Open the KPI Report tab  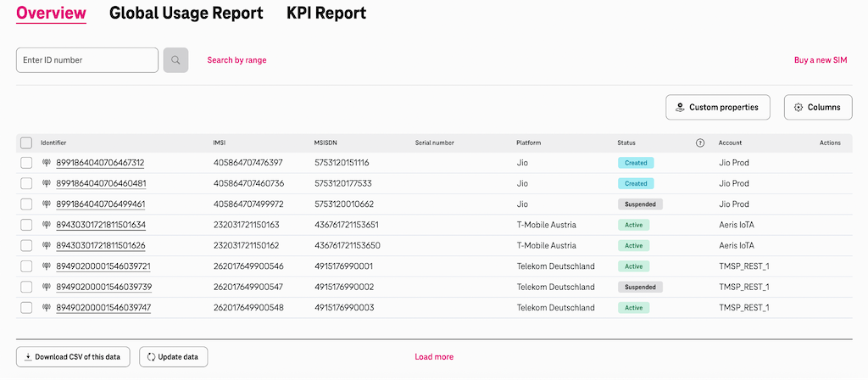pyautogui.click(x=326, y=14)
